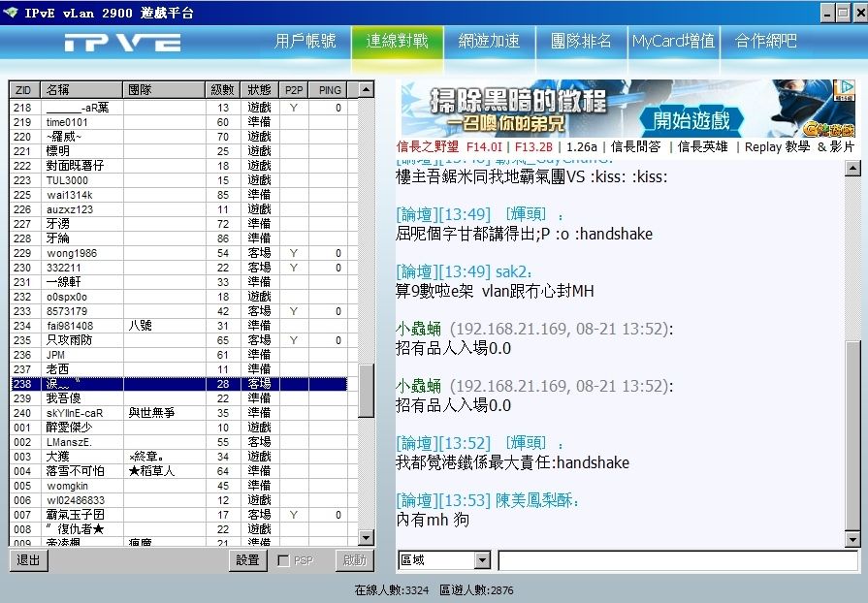Click the 退出 exit button
Image resolution: width=868 pixels, height=603 pixels.
[29, 560]
